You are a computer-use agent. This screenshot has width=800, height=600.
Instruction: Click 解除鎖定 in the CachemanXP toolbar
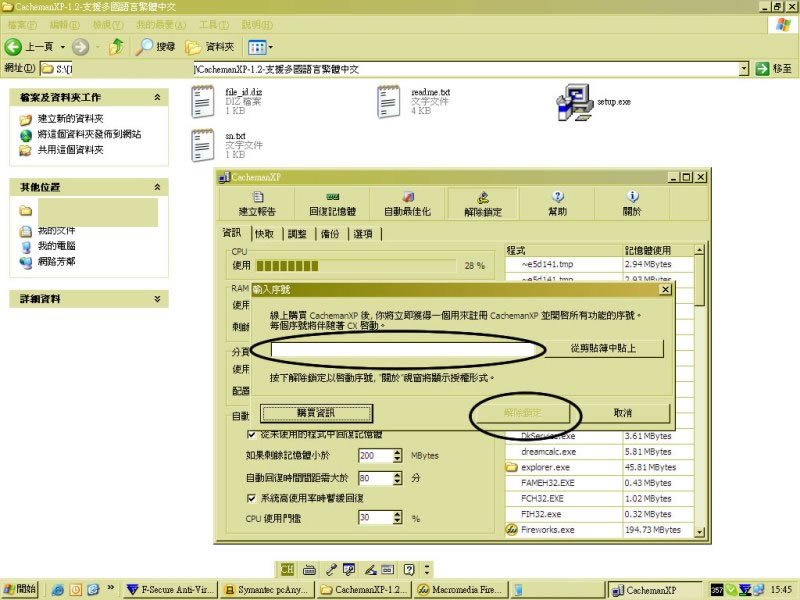pos(483,204)
